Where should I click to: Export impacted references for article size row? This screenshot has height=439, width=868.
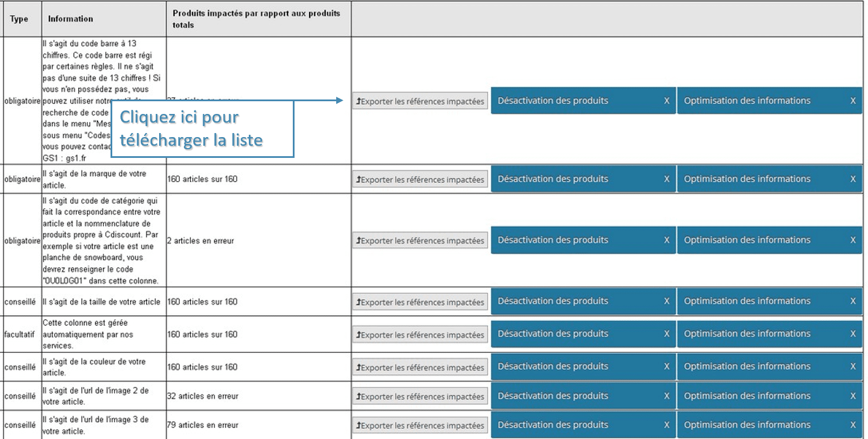coord(420,302)
